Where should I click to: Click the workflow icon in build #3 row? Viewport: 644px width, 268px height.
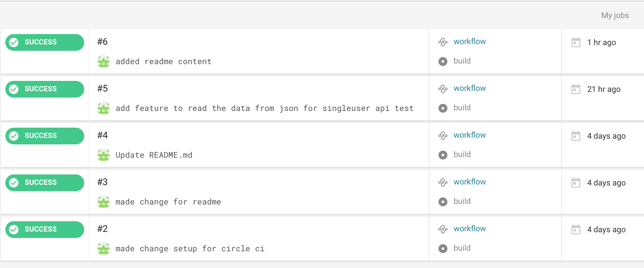(x=443, y=182)
